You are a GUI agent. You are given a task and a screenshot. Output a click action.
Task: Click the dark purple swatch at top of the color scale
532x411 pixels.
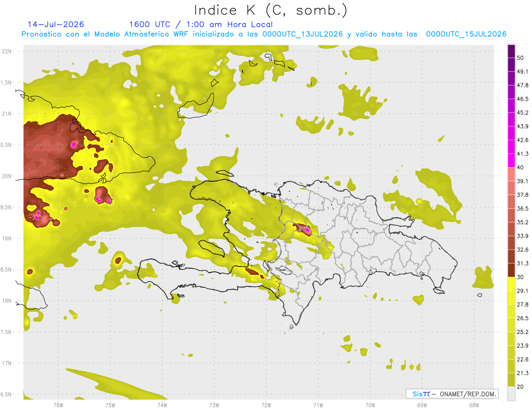[x=512, y=51]
